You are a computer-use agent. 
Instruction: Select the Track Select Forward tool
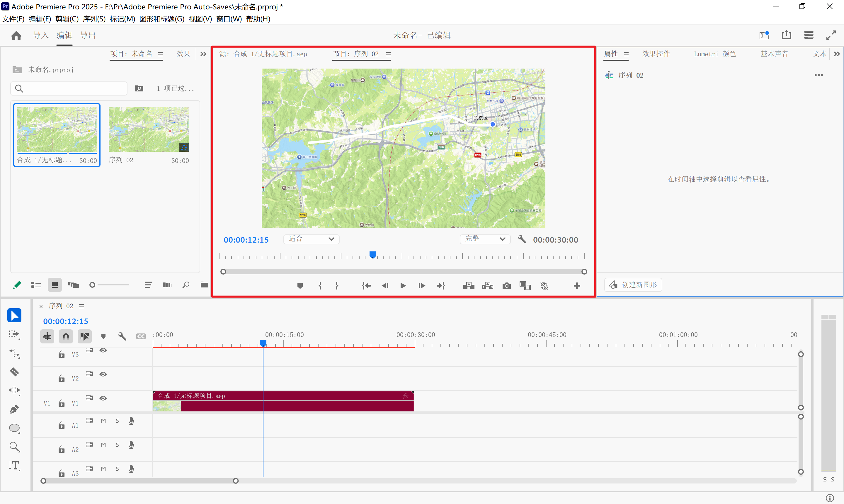click(14, 335)
